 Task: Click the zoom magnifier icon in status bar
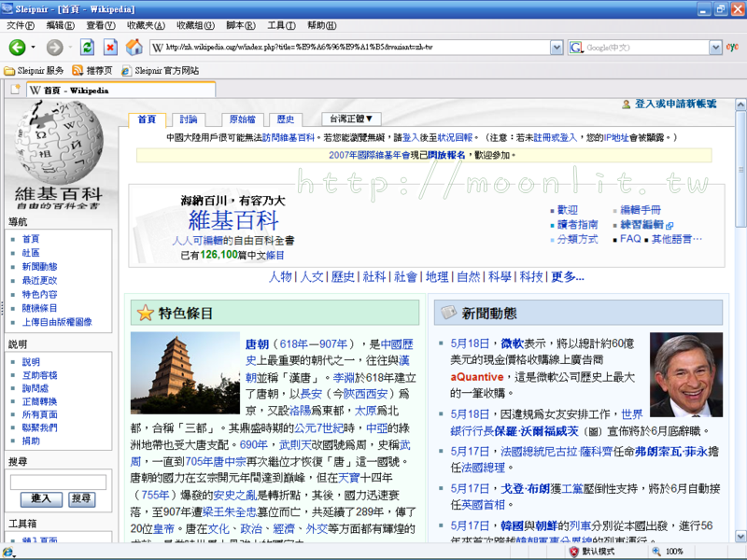655,552
